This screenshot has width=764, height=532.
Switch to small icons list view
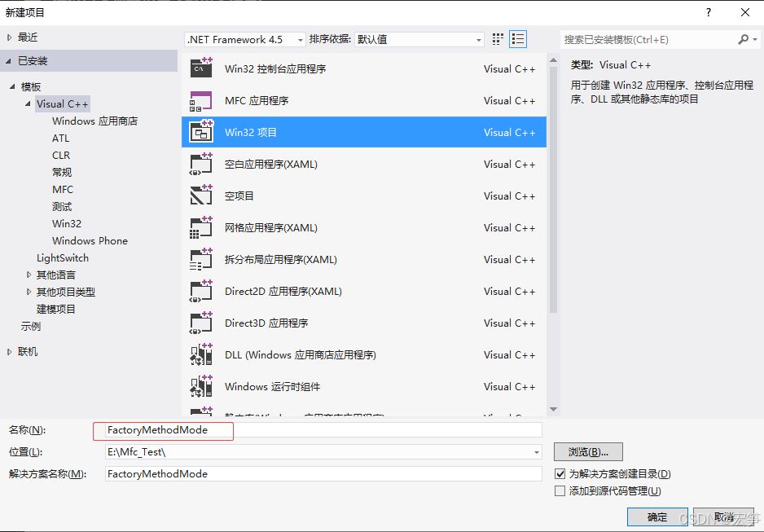pyautogui.click(x=518, y=39)
